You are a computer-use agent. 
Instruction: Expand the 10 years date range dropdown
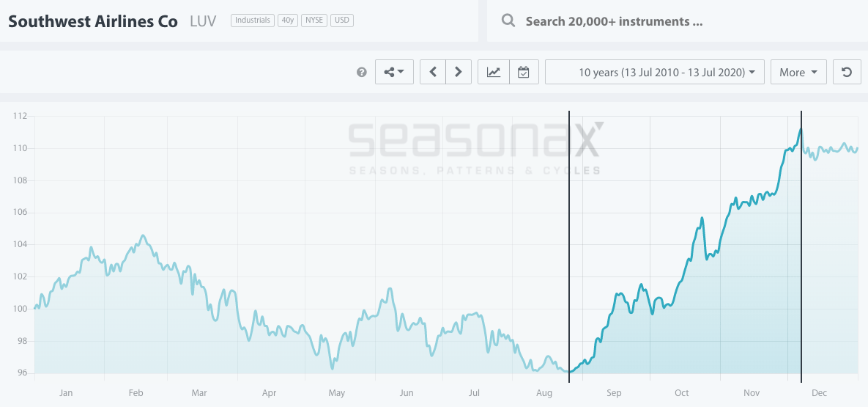tap(655, 72)
